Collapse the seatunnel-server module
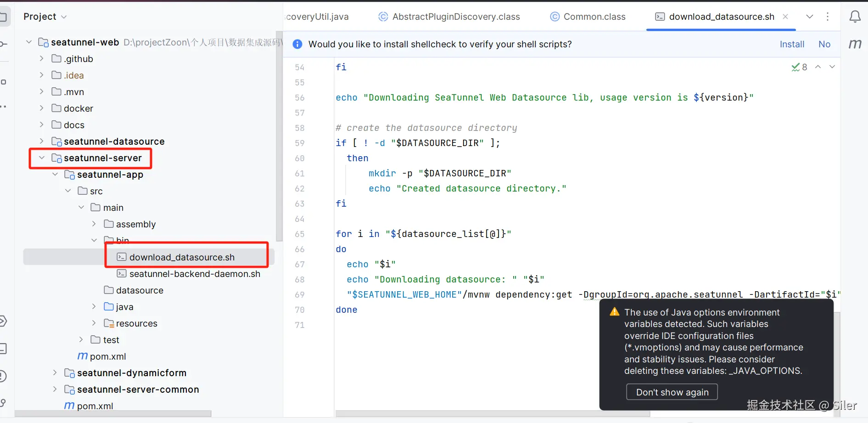The height and width of the screenshot is (423, 868). 42,158
